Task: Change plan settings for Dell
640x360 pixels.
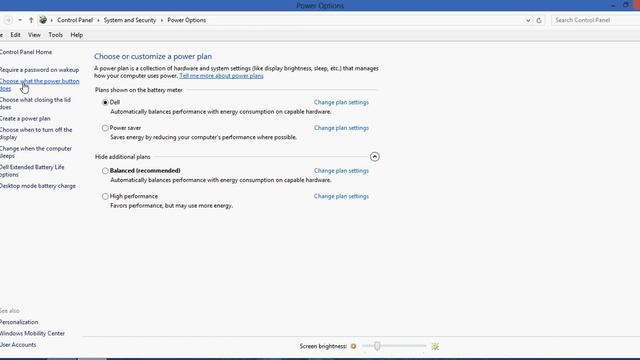Action: (x=341, y=102)
